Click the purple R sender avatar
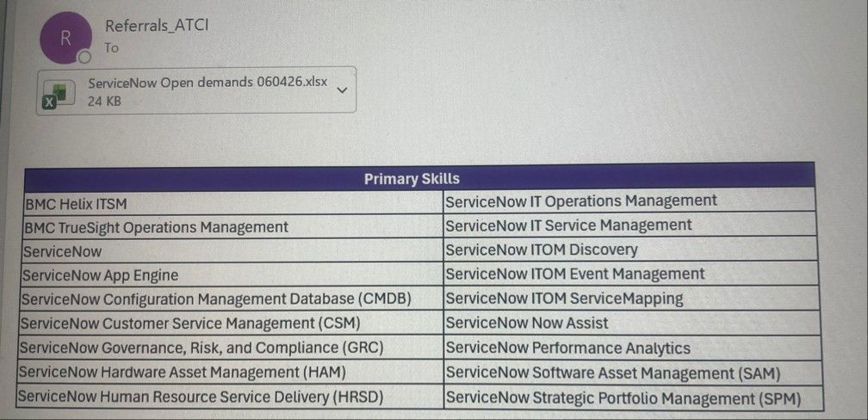The width and height of the screenshot is (868, 420). coord(65,38)
